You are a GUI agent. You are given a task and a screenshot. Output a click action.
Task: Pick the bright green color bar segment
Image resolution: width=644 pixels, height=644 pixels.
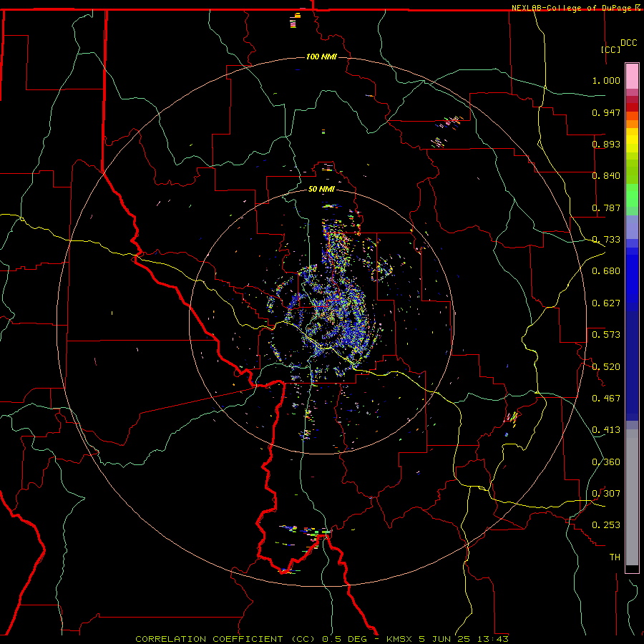tap(632, 195)
